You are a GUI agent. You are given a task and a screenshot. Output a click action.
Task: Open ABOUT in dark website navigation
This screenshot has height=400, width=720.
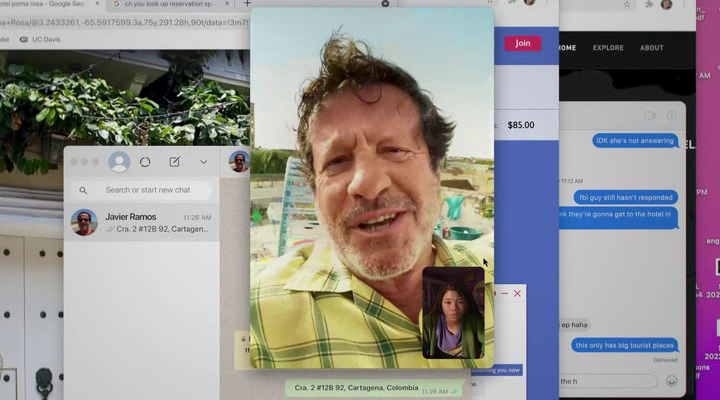pyautogui.click(x=652, y=48)
